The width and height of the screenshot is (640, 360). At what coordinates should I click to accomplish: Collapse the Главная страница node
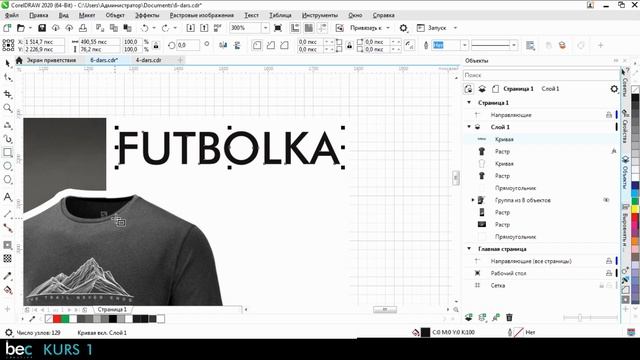click(x=469, y=249)
